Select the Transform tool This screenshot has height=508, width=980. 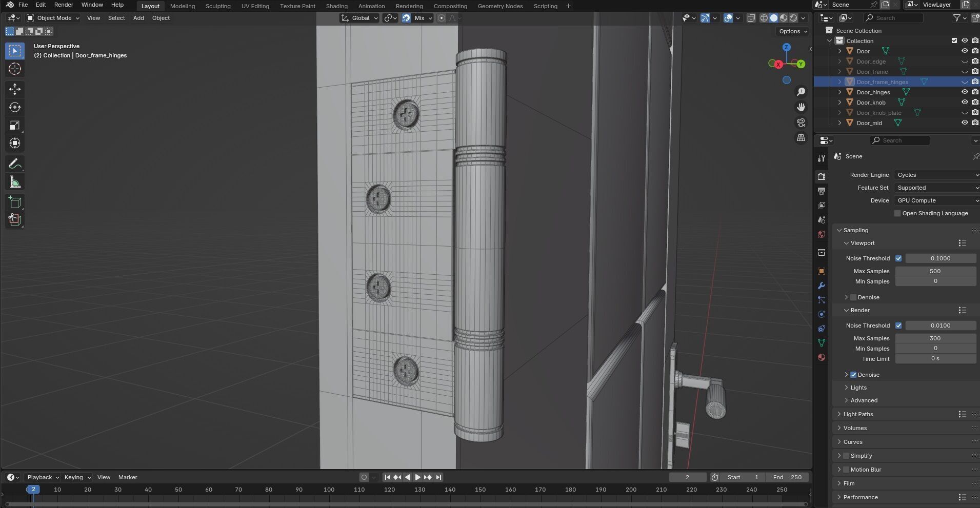[14, 143]
